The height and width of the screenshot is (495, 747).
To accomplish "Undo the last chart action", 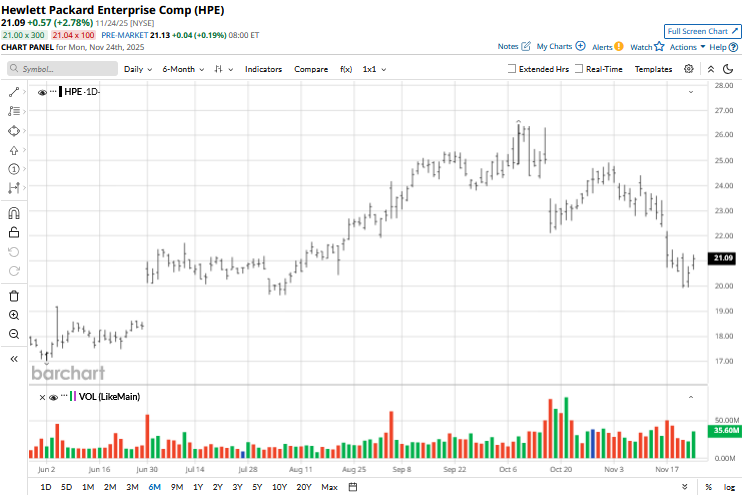I will (x=14, y=252).
